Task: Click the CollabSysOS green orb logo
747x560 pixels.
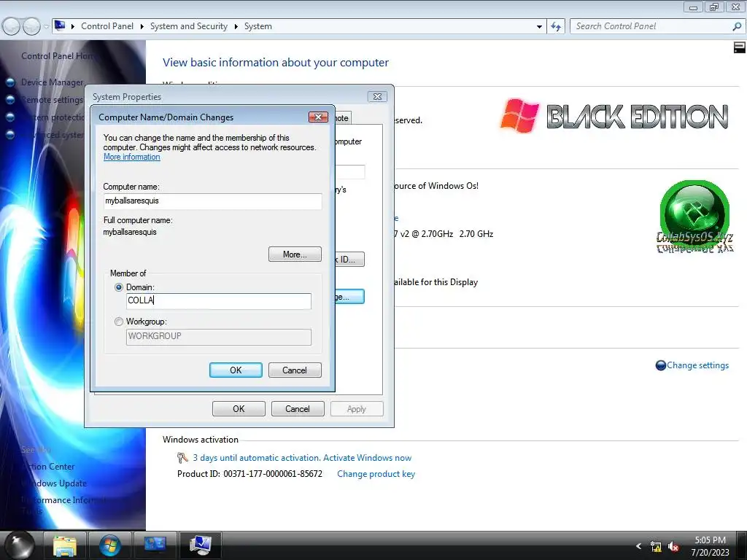Action: (694, 217)
